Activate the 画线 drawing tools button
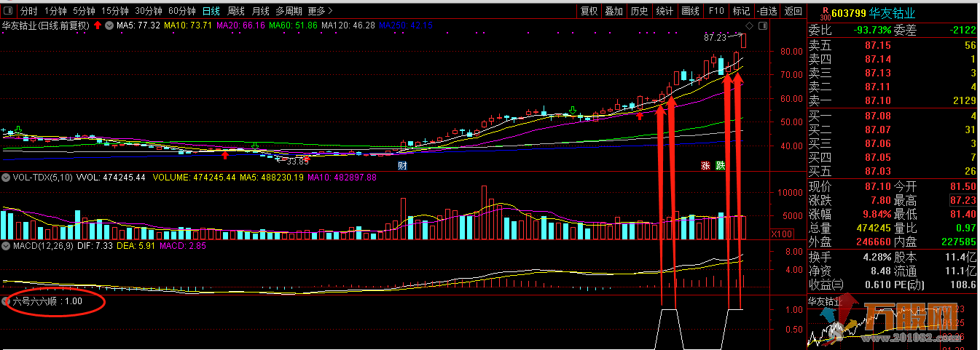This screenshot has height=350, width=980. [690, 11]
